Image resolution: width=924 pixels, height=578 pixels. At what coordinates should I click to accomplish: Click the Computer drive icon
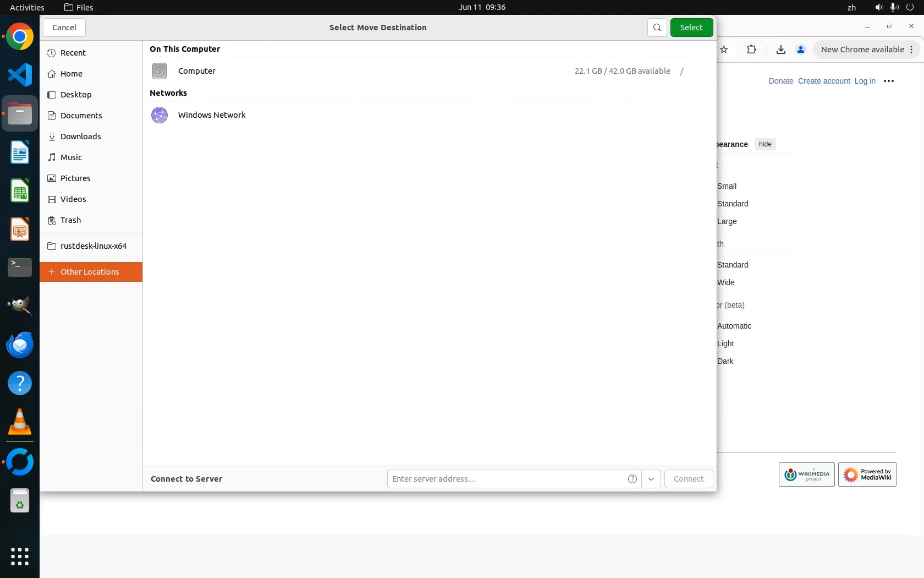[x=159, y=71]
